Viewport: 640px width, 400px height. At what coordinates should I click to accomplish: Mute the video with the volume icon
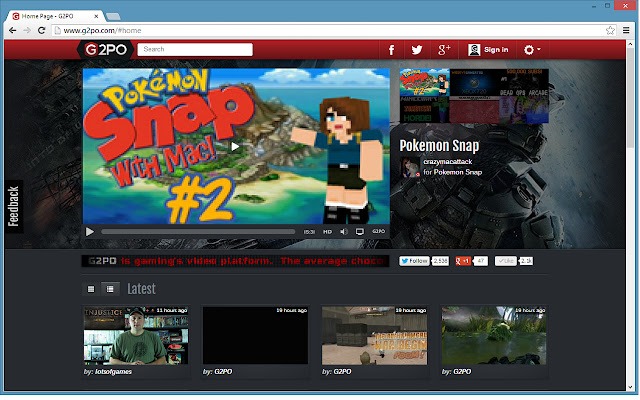(342, 231)
